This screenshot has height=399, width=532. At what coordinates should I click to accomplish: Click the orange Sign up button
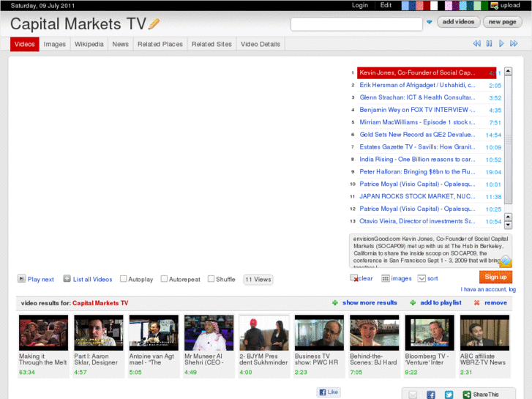[495, 277]
